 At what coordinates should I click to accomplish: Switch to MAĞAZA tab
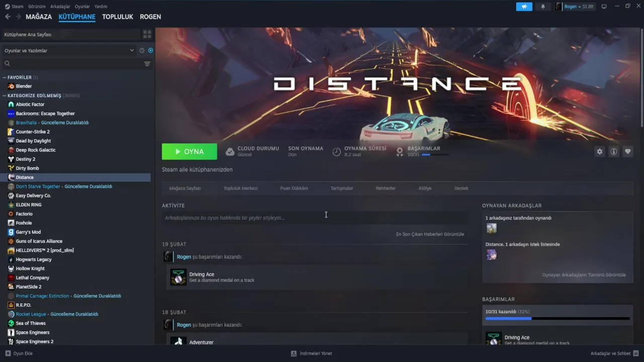click(39, 17)
